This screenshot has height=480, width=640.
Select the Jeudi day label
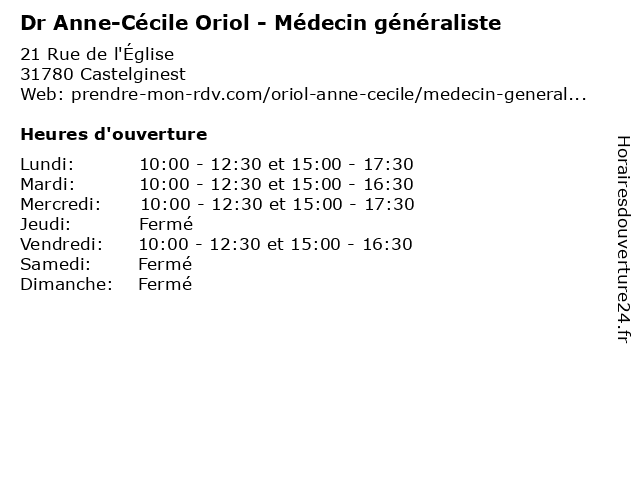45,224
